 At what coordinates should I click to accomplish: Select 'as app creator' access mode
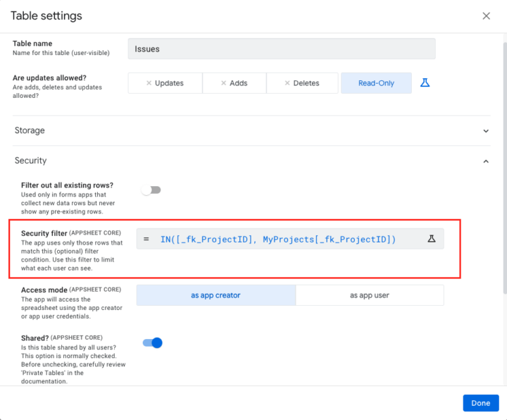pos(215,295)
